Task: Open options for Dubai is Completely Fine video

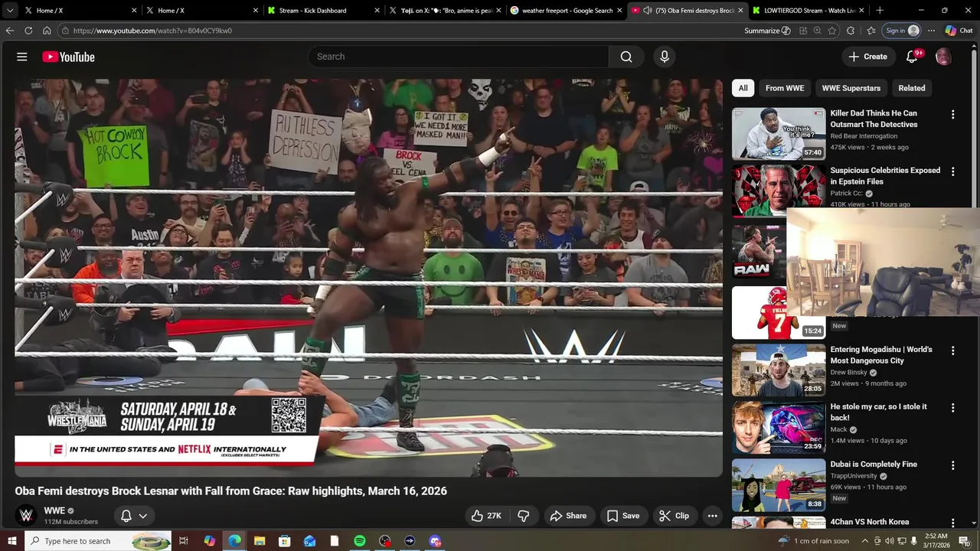Action: click(x=953, y=465)
